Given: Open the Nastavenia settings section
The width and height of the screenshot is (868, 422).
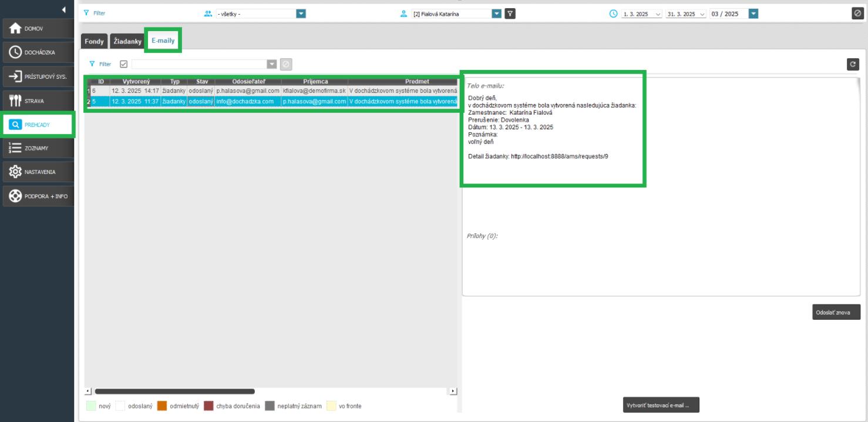Looking at the screenshot, I should click(38, 172).
